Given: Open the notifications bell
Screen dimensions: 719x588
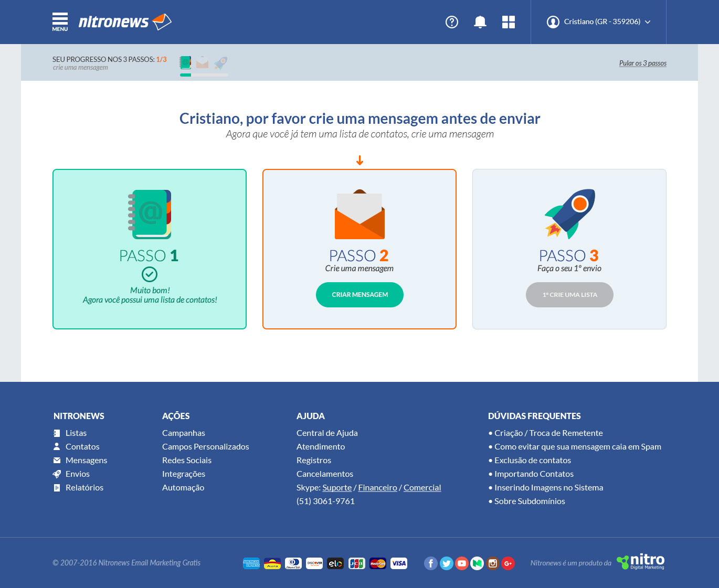Looking at the screenshot, I should [x=480, y=22].
